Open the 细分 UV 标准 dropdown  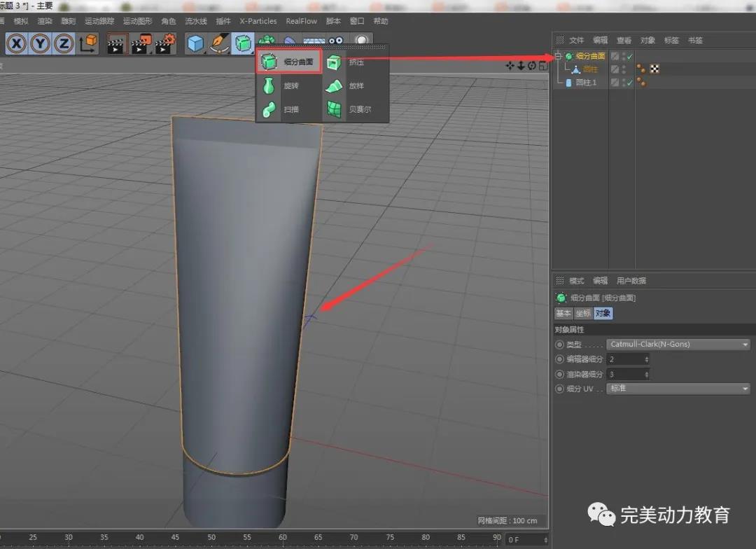678,389
